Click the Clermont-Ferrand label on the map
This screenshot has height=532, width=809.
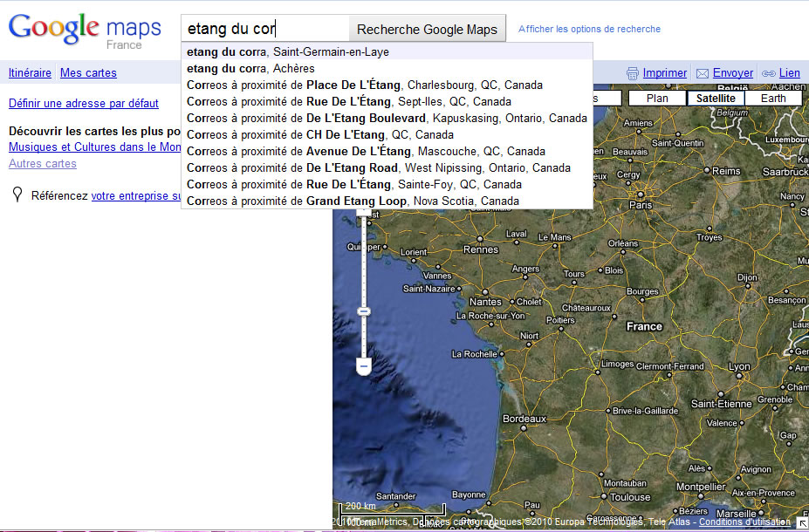coord(669,366)
